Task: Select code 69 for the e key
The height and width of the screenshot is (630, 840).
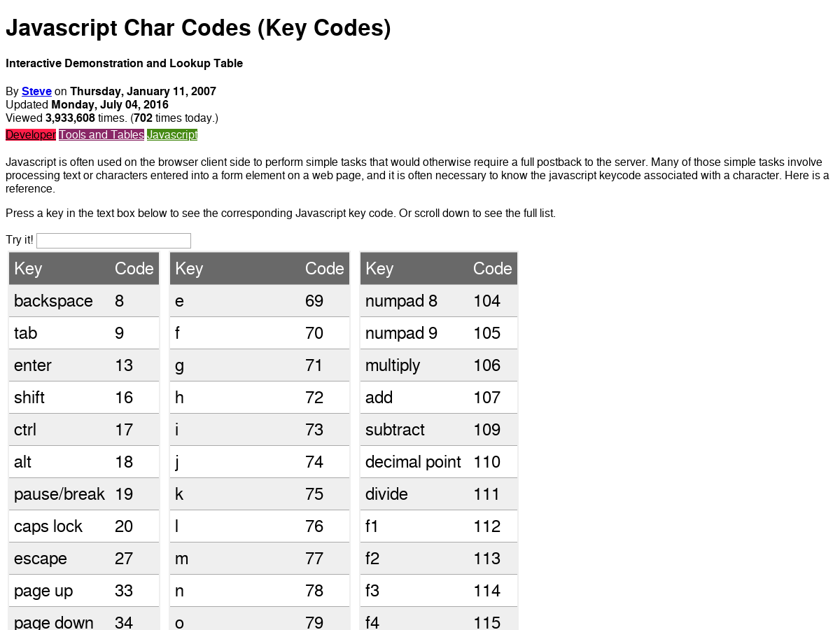Action: tap(314, 301)
